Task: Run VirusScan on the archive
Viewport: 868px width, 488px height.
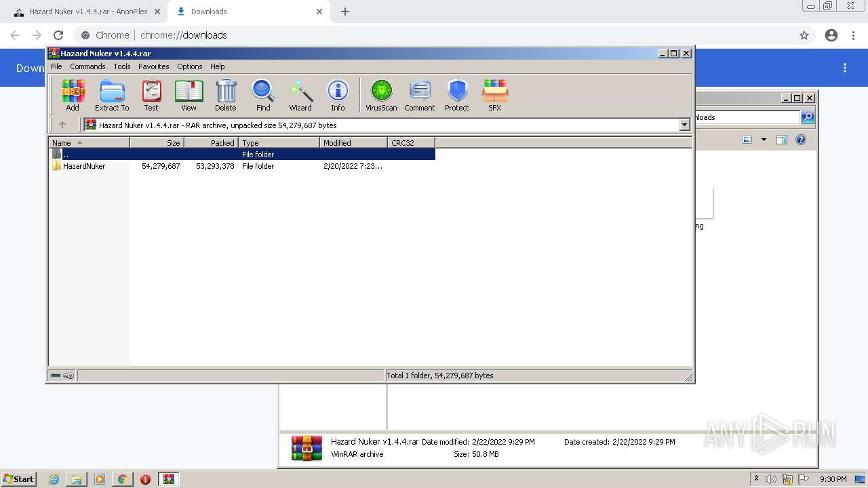Action: [381, 95]
